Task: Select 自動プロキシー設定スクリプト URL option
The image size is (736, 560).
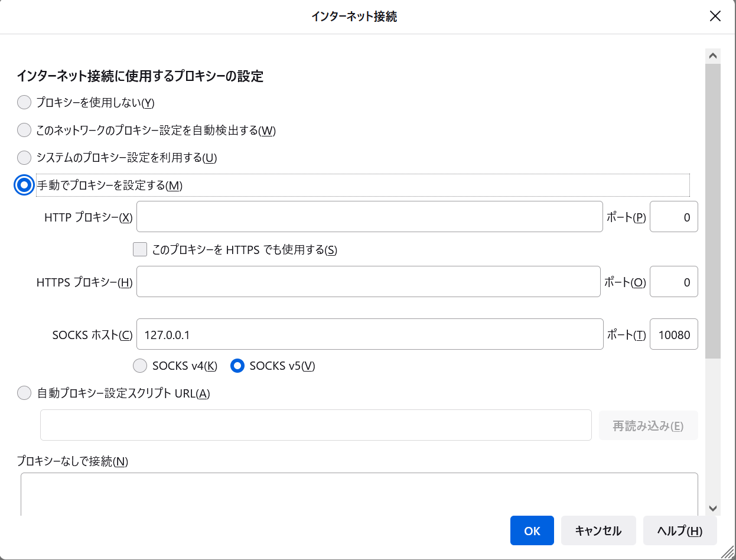Action: [24, 392]
